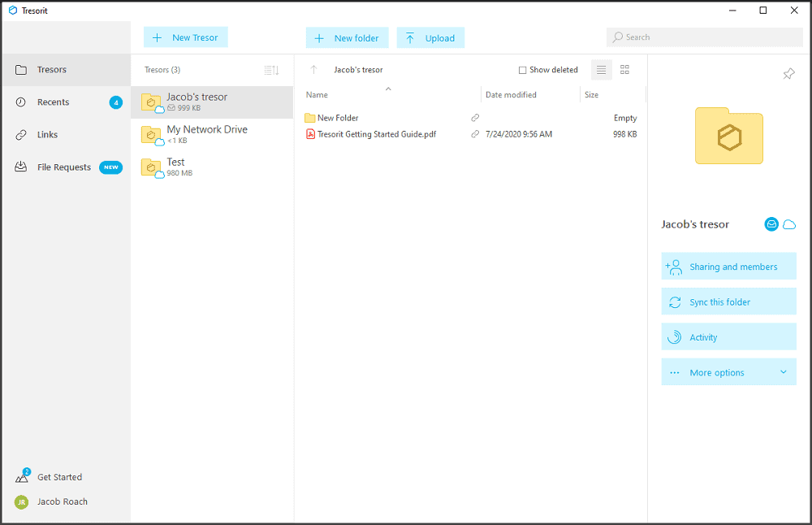812x525 pixels.
Task: Click the blue mailbox icon by Jacob's tresor
Action: 771,224
